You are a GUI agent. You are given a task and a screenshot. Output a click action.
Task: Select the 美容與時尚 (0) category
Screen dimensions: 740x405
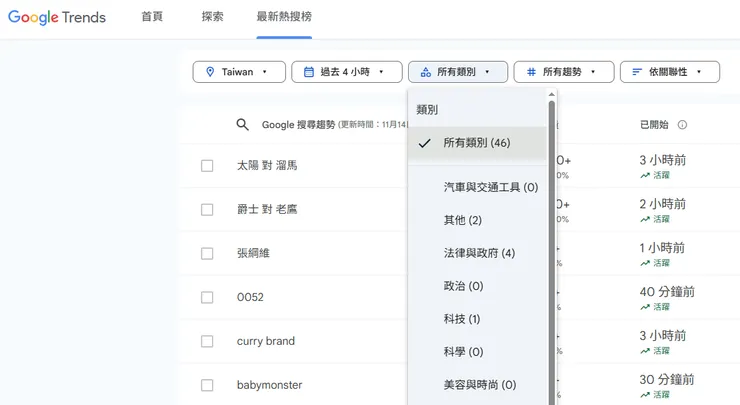pyautogui.click(x=477, y=385)
